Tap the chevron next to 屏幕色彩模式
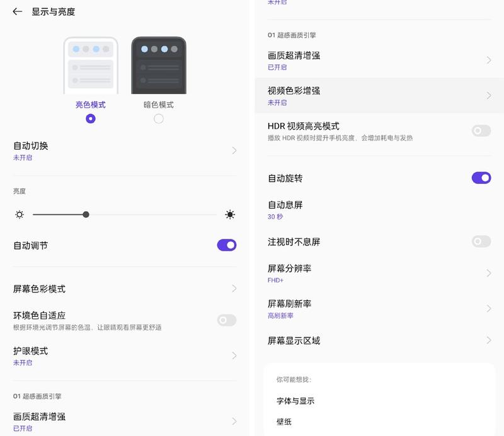Viewport: 504px width, 436px height. (234, 289)
